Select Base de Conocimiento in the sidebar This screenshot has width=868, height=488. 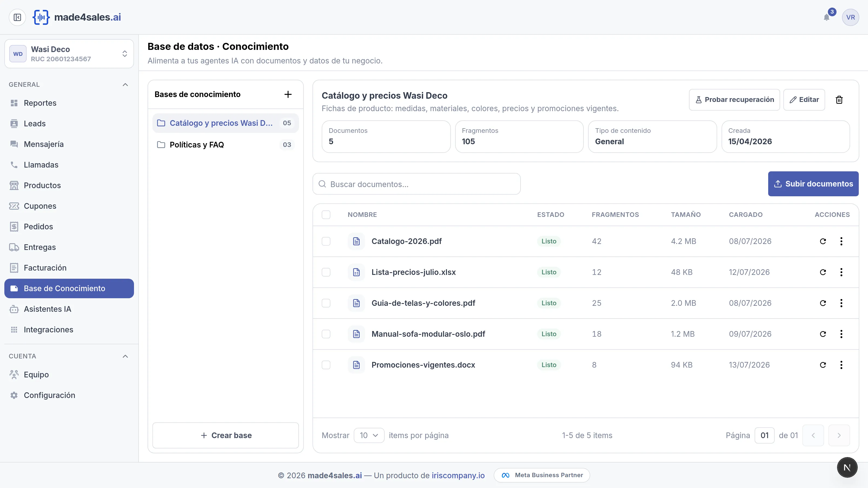pyautogui.click(x=69, y=289)
